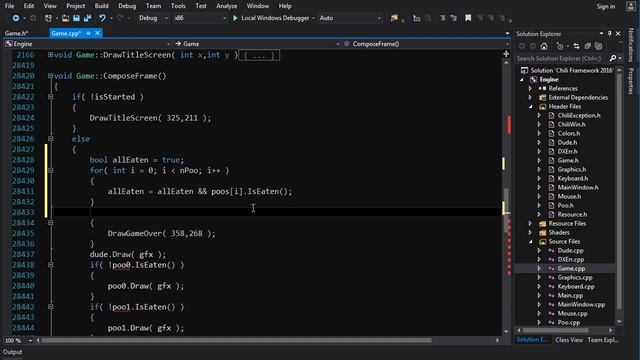
Task: Click the Navigate Backward arrow in toolbar
Action: [x=16, y=18]
